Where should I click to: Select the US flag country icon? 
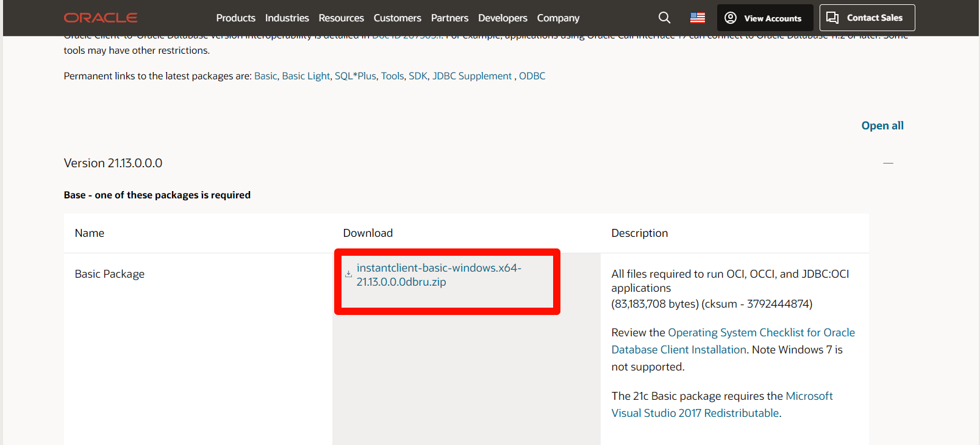(x=698, y=18)
